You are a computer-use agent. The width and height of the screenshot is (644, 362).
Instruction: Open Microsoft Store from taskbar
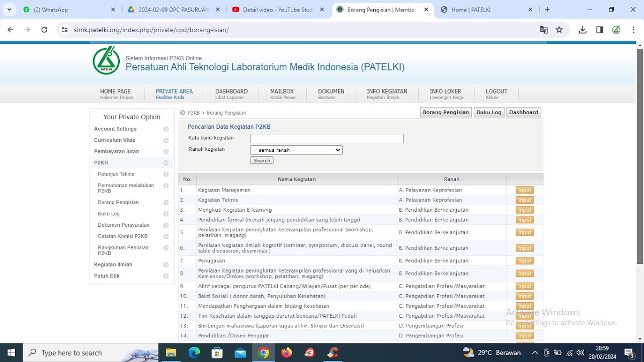217,353
